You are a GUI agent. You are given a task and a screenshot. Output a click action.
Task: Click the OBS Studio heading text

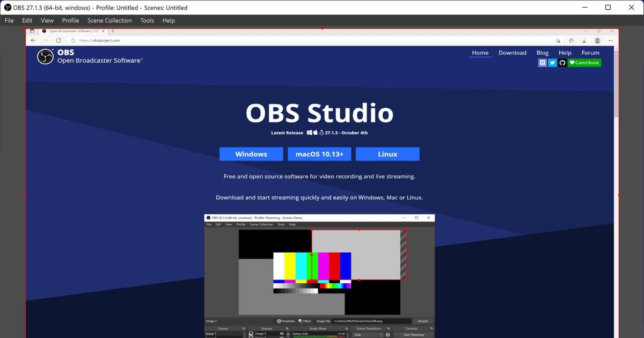click(319, 113)
